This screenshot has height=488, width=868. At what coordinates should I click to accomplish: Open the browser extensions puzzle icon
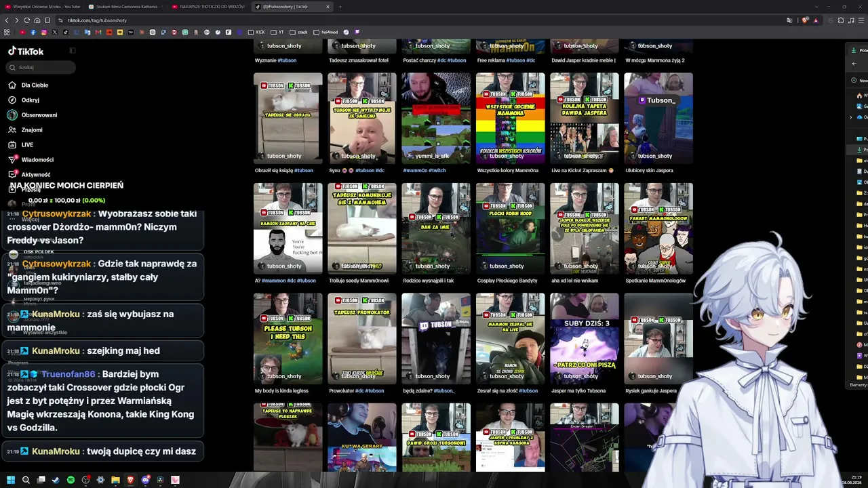[x=841, y=20]
